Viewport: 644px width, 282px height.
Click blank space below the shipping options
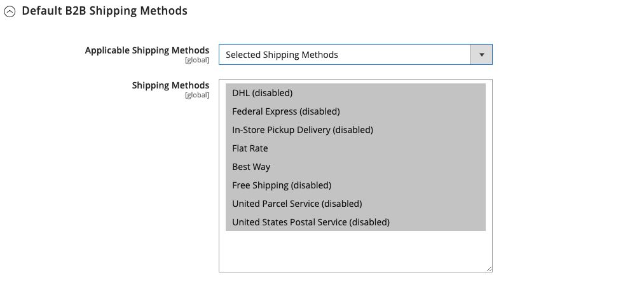click(355, 251)
